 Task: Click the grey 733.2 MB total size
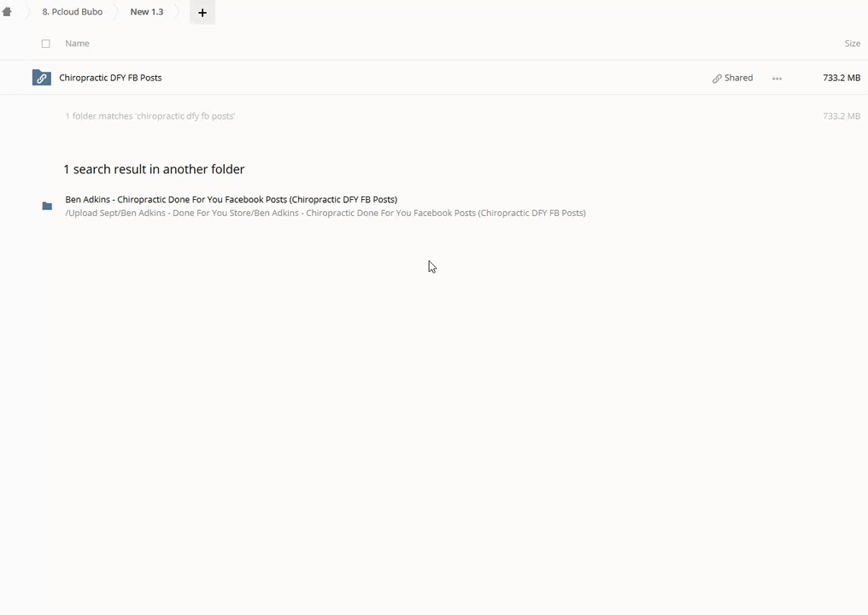click(x=841, y=116)
